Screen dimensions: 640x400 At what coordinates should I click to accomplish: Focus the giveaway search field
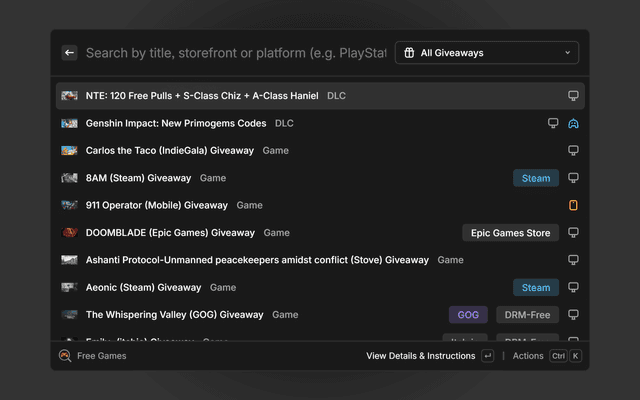(x=236, y=53)
